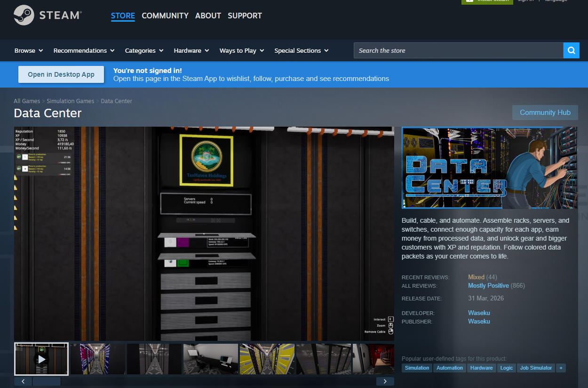Go to the STORE tab

(x=123, y=16)
